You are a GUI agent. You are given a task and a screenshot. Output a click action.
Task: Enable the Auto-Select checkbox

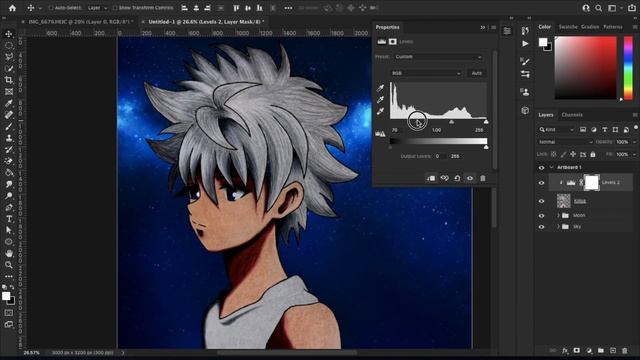(51, 8)
